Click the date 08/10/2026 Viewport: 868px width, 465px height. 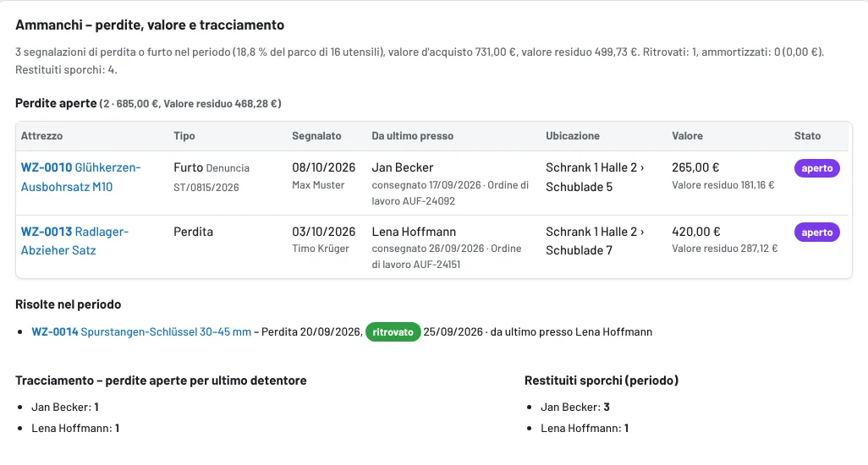click(324, 167)
